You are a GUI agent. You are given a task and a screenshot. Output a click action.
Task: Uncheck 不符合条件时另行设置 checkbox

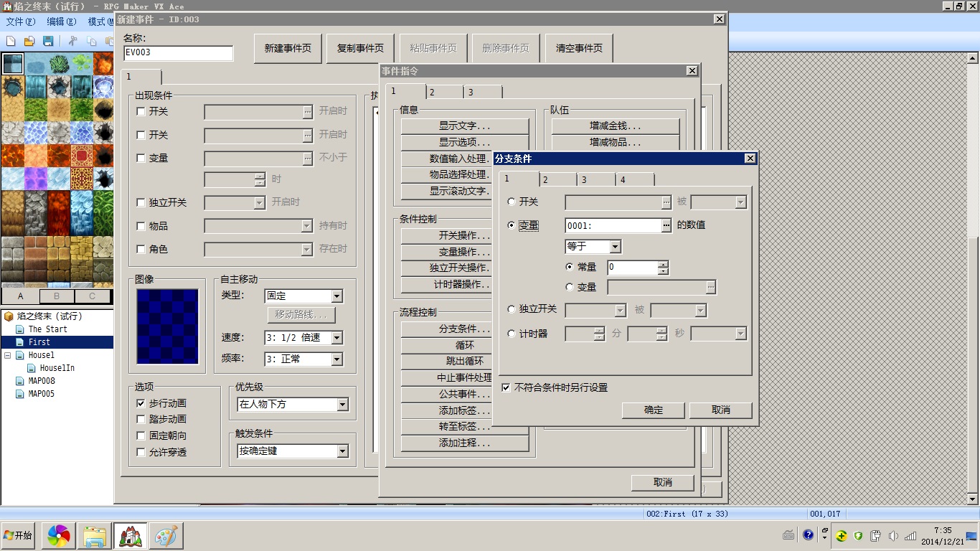507,387
